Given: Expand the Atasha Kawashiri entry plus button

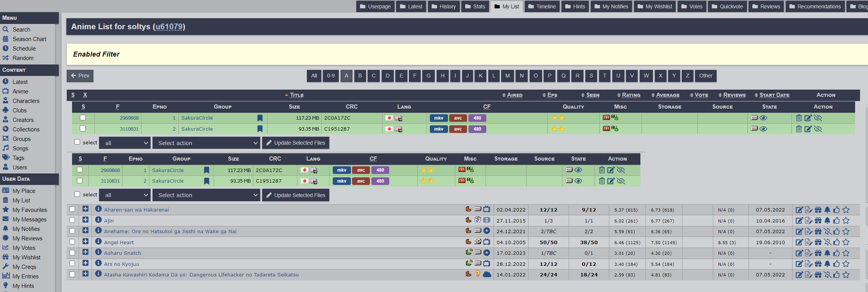Looking at the screenshot, I should (85, 274).
